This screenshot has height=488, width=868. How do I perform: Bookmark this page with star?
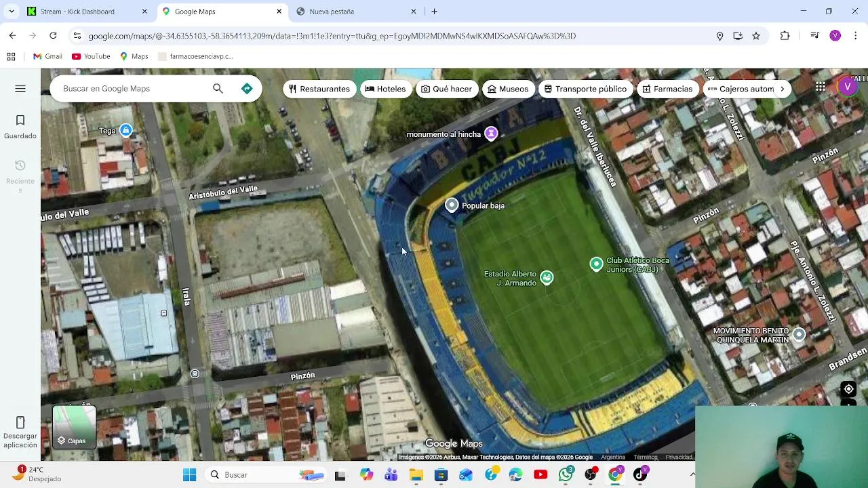click(x=756, y=36)
